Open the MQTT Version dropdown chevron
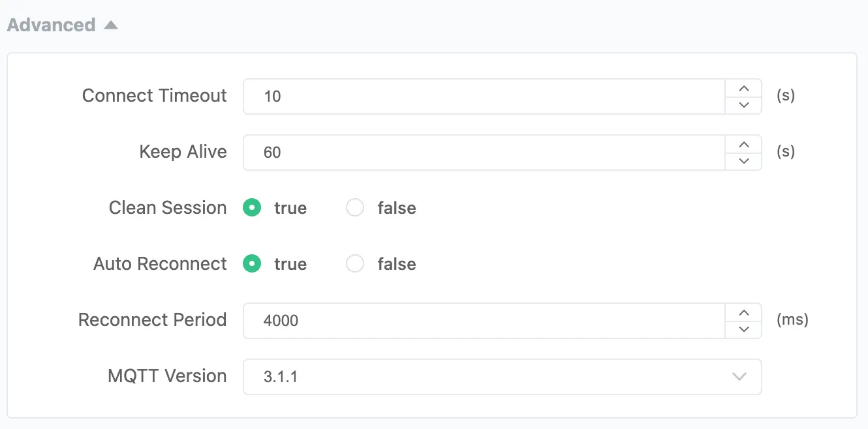 pyautogui.click(x=739, y=376)
